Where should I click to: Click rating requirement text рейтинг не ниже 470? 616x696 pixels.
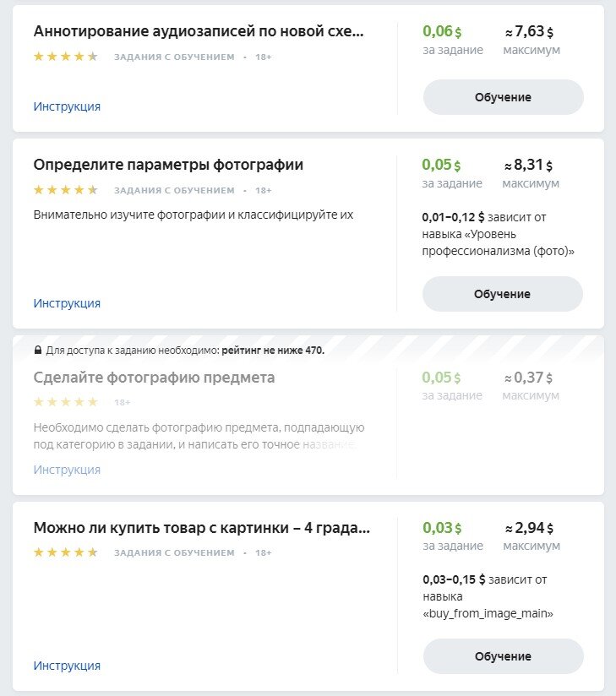pyautogui.click(x=273, y=351)
